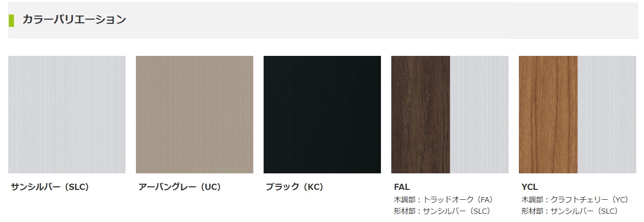Screen dimensions: 644x222
Task: Click 形材部：サンシルバー（SLC） under YCL
Action: click(570, 211)
